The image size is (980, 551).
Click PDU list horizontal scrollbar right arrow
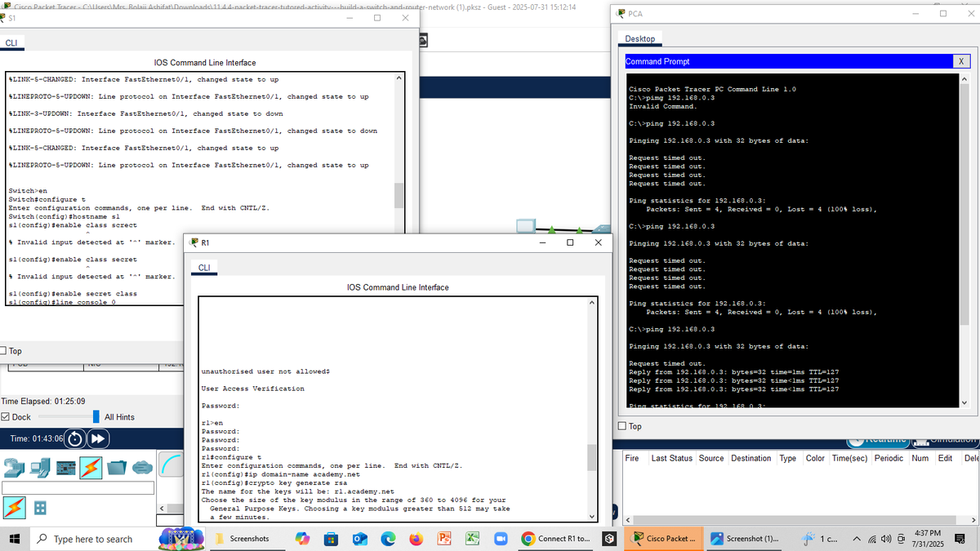pyautogui.click(x=974, y=519)
